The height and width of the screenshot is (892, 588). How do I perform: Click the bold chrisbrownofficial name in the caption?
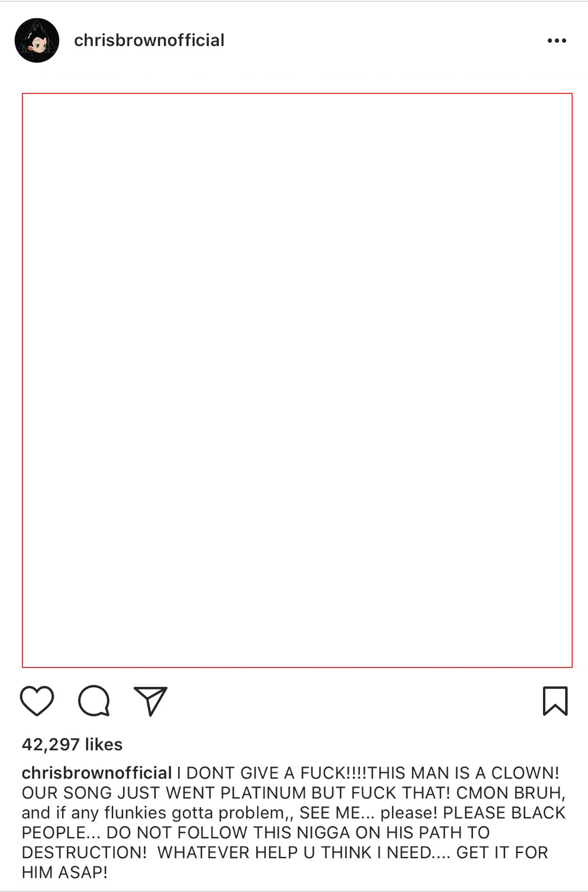pyautogui.click(x=96, y=773)
